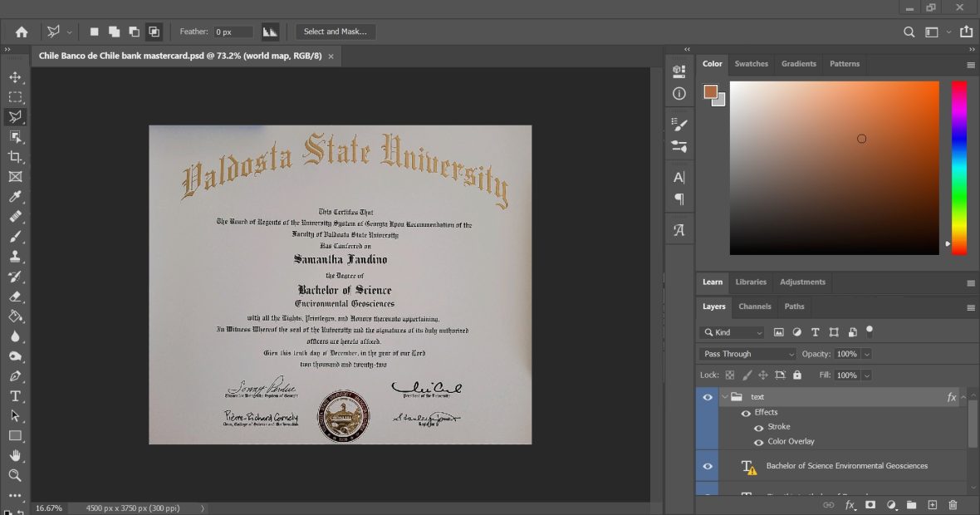The image size is (980, 515).
Task: Switch to the Adjustments tab
Action: [x=802, y=282]
